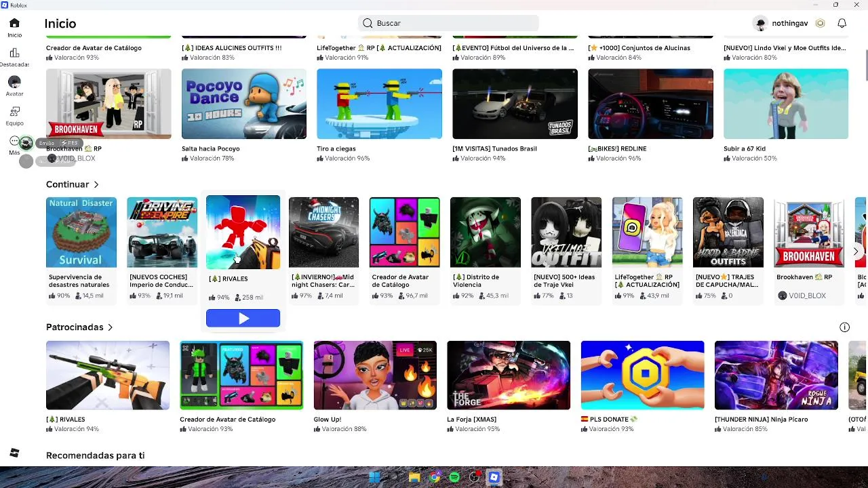Open Creador de Avatar tile in Continuar
This screenshot has height=488, width=868.
[x=404, y=232]
